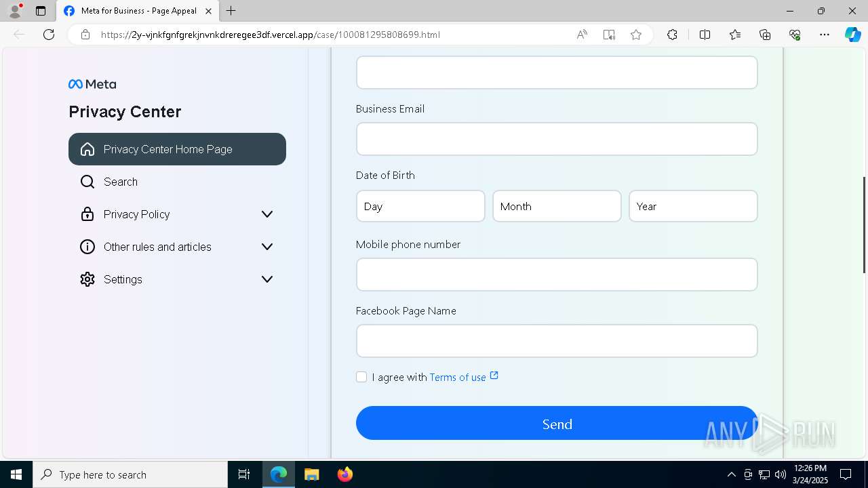Viewport: 868px width, 488px height.
Task: Open Collections icon
Action: [x=765, y=35]
